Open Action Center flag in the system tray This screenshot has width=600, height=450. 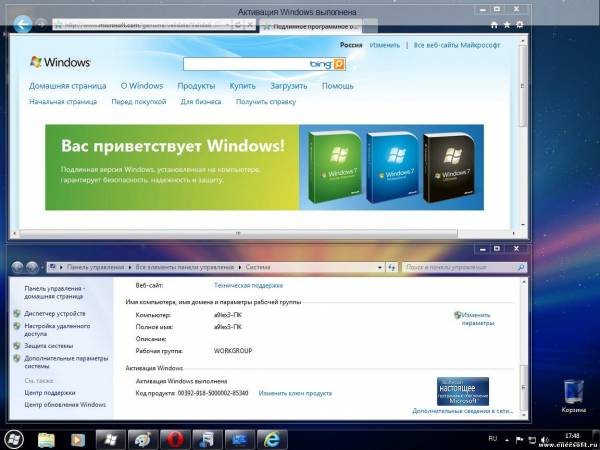click(519, 440)
